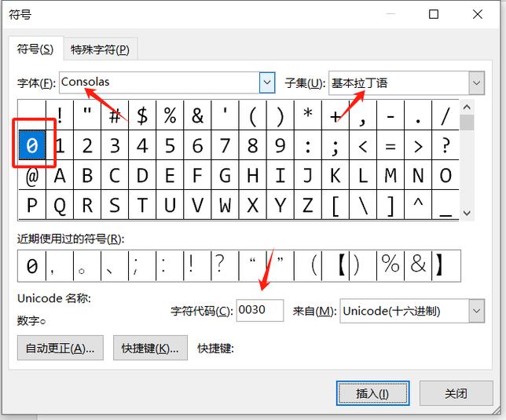Select the plus + symbol
Image resolution: width=506 pixels, height=420 pixels.
pos(335,115)
